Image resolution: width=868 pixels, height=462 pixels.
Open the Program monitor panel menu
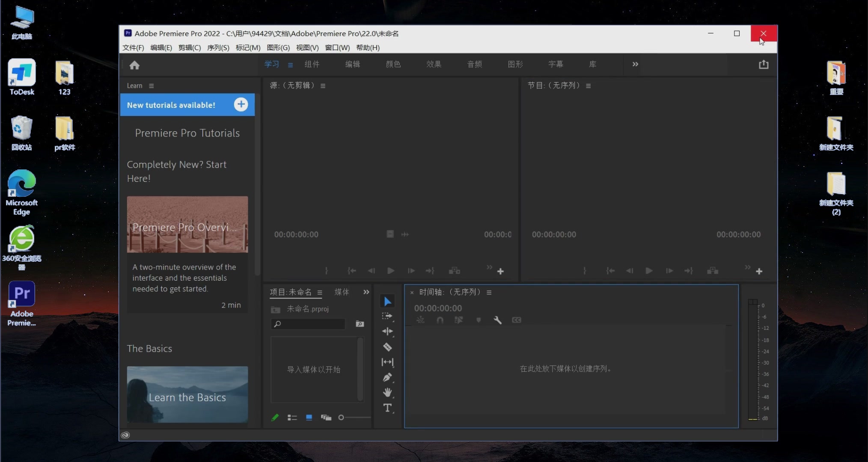coord(589,86)
